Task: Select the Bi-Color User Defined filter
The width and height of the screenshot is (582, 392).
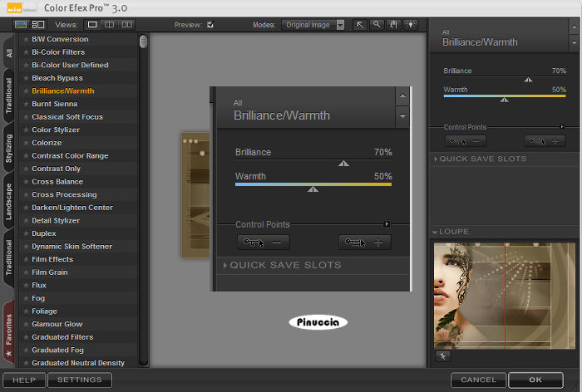Action: [x=70, y=65]
